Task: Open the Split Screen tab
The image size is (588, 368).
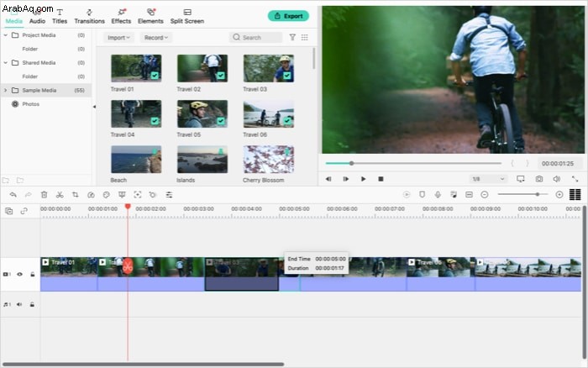Action: point(187,17)
